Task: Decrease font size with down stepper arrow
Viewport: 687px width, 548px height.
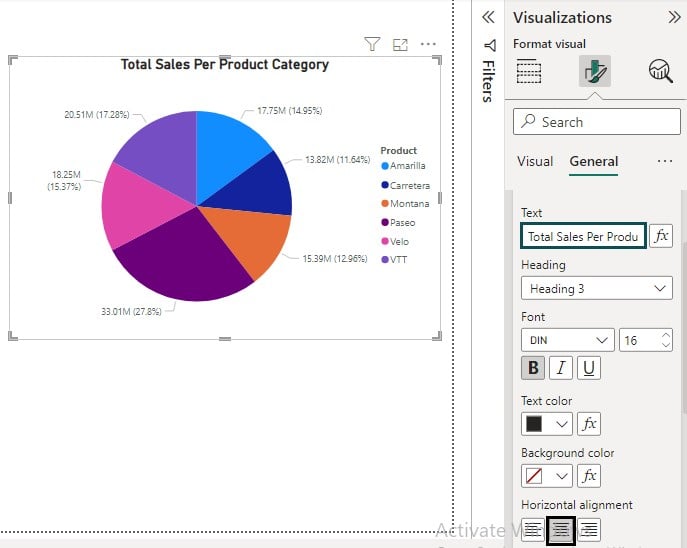Action: [666, 345]
